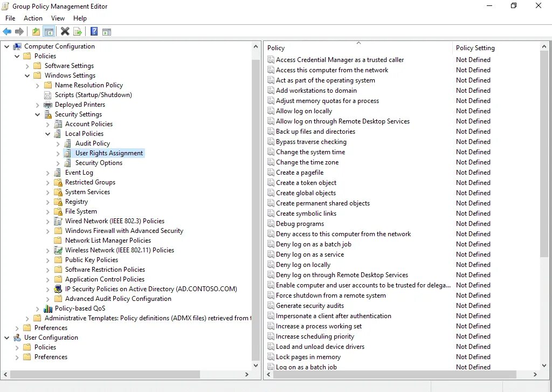Expand the Public Key Policies node
Image resolution: width=552 pixels, height=392 pixels.
pyautogui.click(x=47, y=260)
